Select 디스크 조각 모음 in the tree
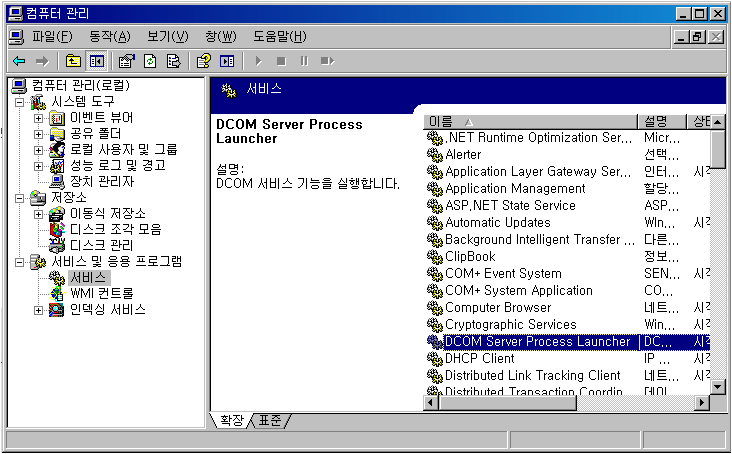The width and height of the screenshot is (732, 454). click(115, 229)
